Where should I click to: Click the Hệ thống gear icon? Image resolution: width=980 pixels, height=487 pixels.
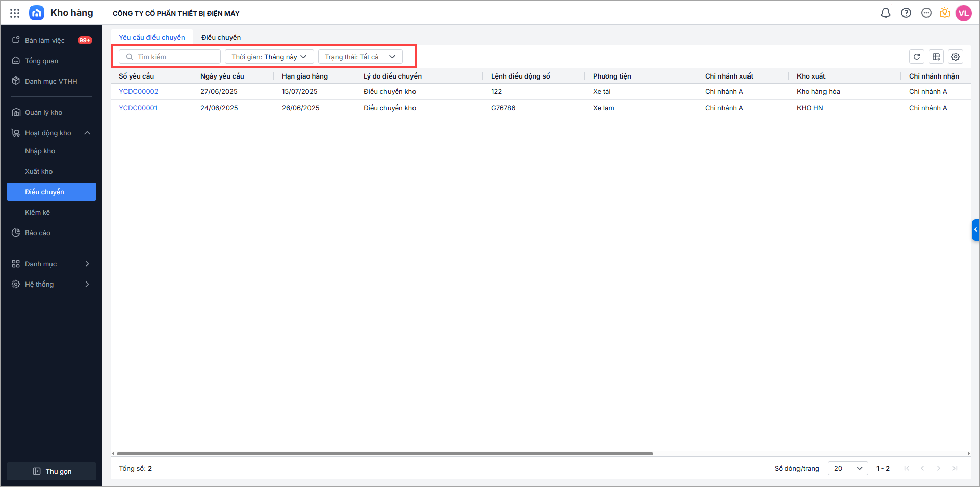16,284
